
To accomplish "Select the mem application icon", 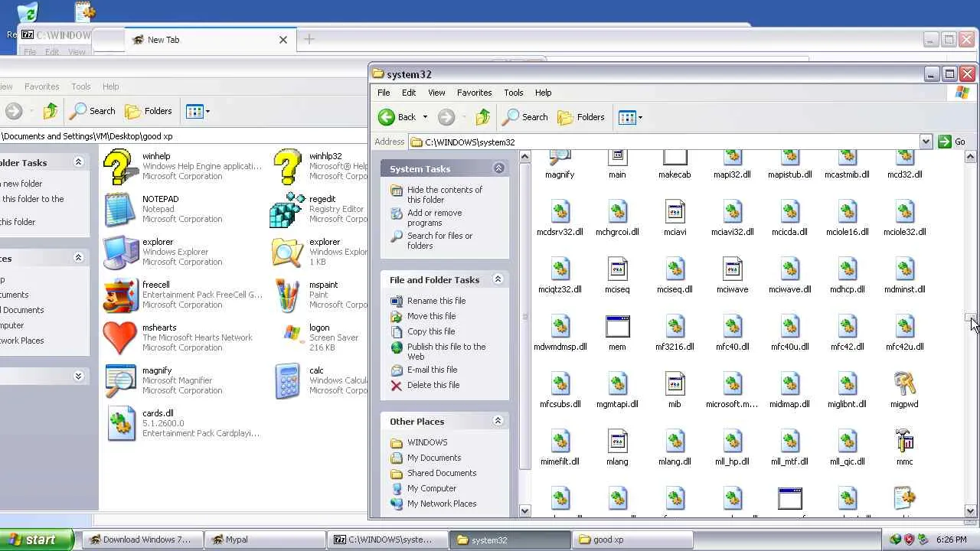I will (x=617, y=326).
